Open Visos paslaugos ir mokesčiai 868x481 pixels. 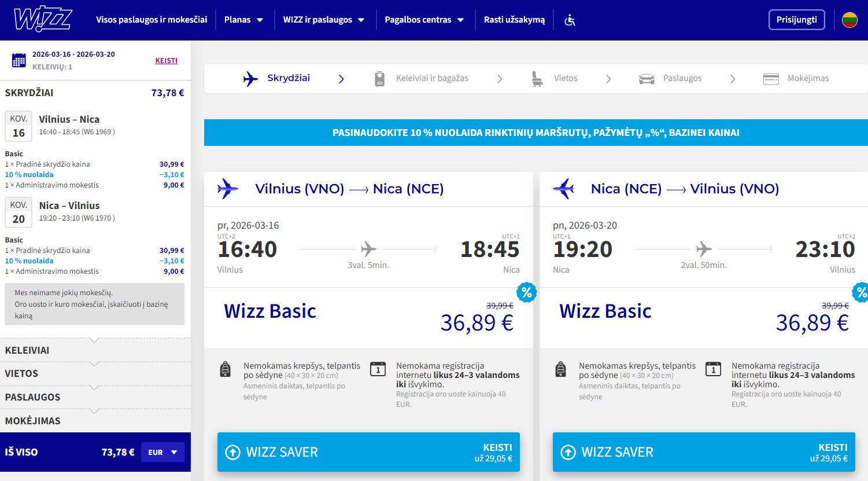152,20
